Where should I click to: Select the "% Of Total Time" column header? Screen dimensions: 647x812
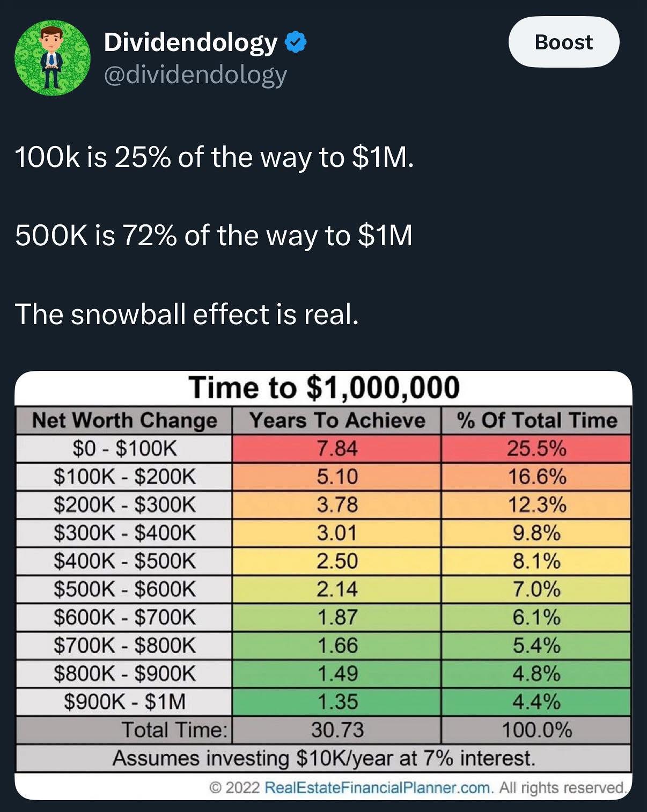tap(536, 420)
